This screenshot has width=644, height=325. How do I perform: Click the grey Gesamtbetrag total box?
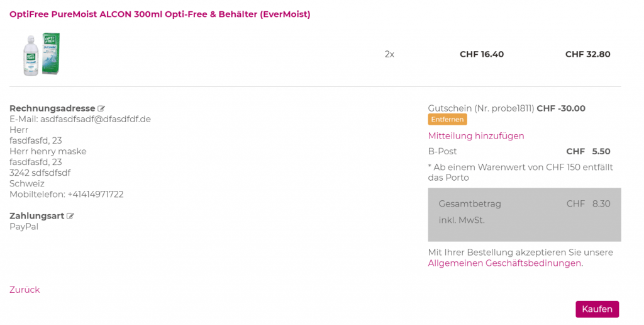(525, 214)
